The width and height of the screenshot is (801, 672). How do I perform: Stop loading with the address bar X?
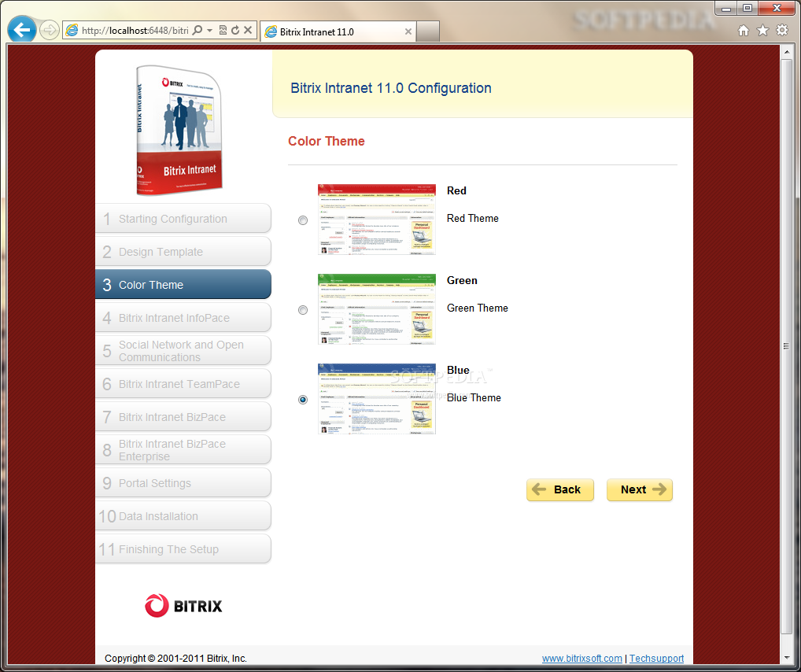click(x=248, y=30)
